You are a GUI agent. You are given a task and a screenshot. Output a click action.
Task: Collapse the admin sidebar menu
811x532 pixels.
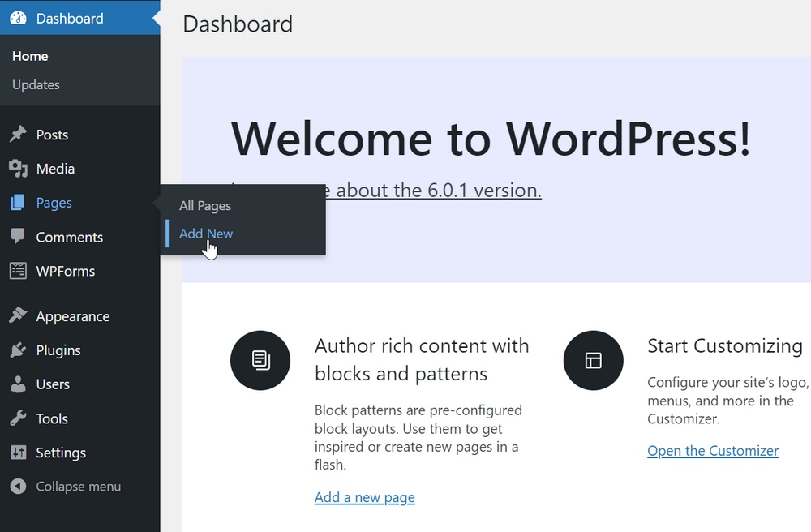pyautogui.click(x=66, y=487)
